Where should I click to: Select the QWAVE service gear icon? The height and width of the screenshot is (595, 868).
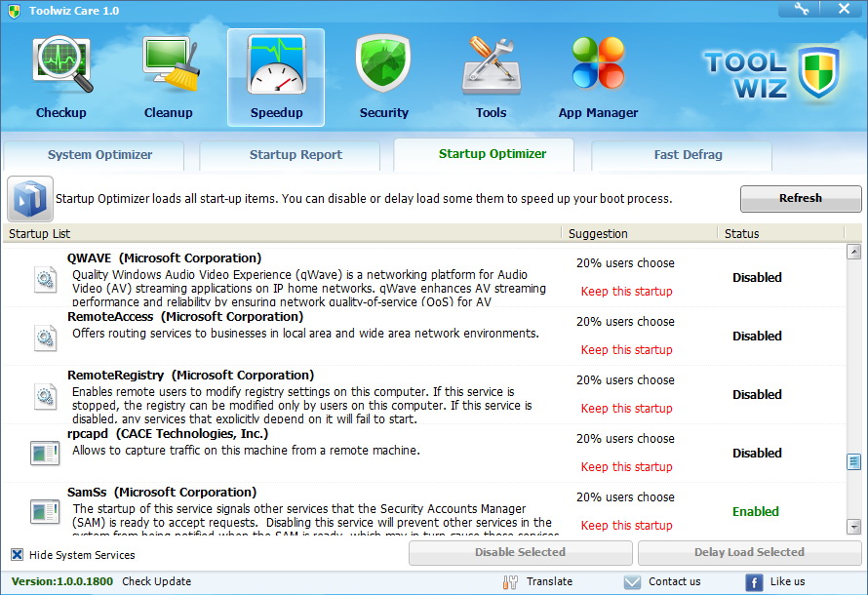[45, 279]
